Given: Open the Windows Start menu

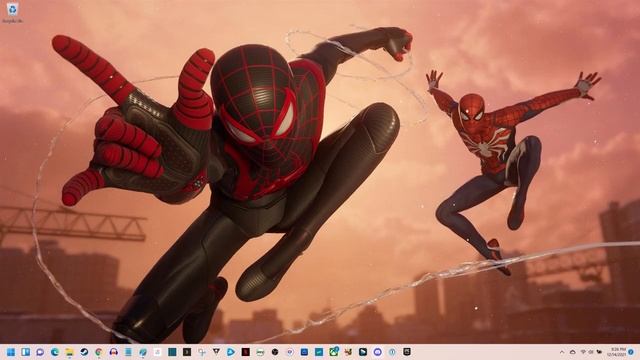Looking at the screenshot, I should (11, 352).
